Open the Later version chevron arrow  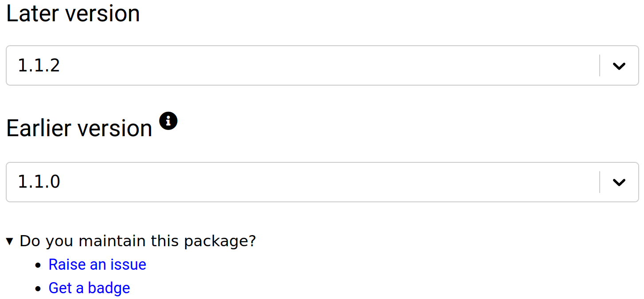coord(619,66)
